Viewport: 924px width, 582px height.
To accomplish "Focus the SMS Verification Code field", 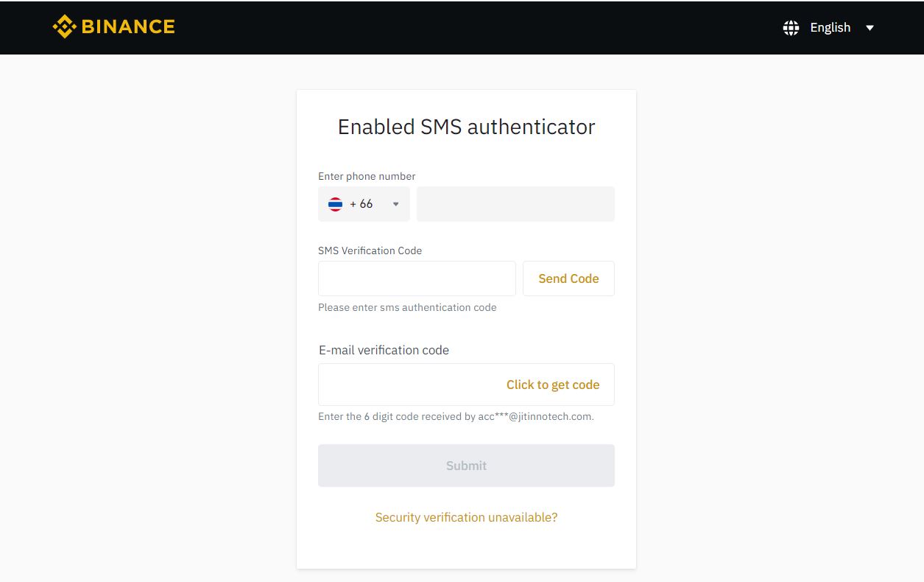I will coord(417,278).
